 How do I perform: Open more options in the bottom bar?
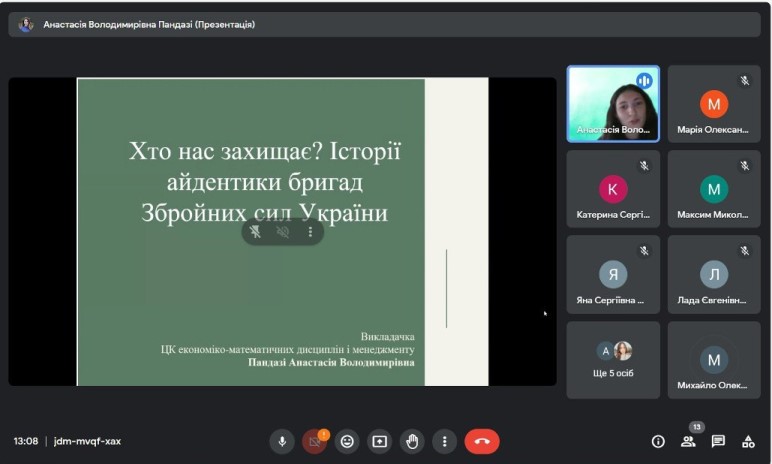coord(445,441)
